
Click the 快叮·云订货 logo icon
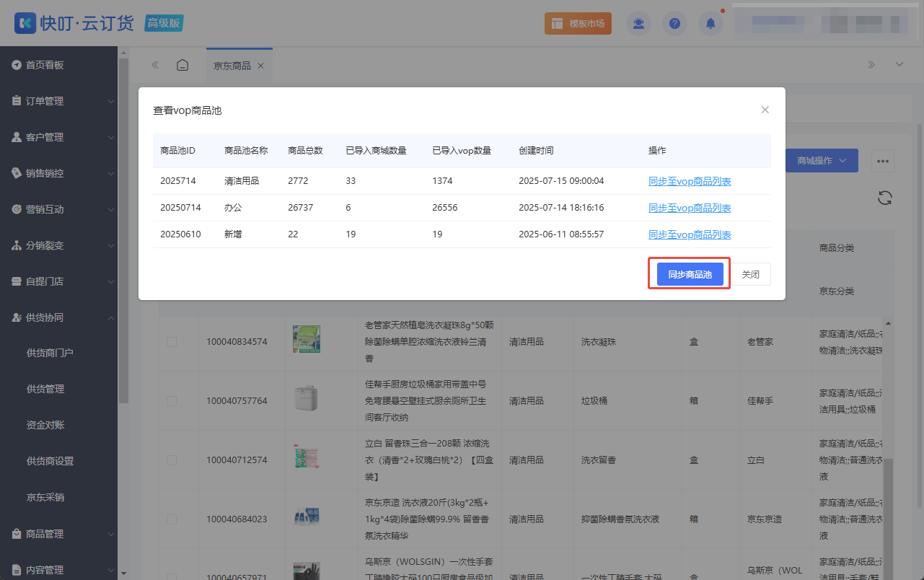(x=25, y=23)
